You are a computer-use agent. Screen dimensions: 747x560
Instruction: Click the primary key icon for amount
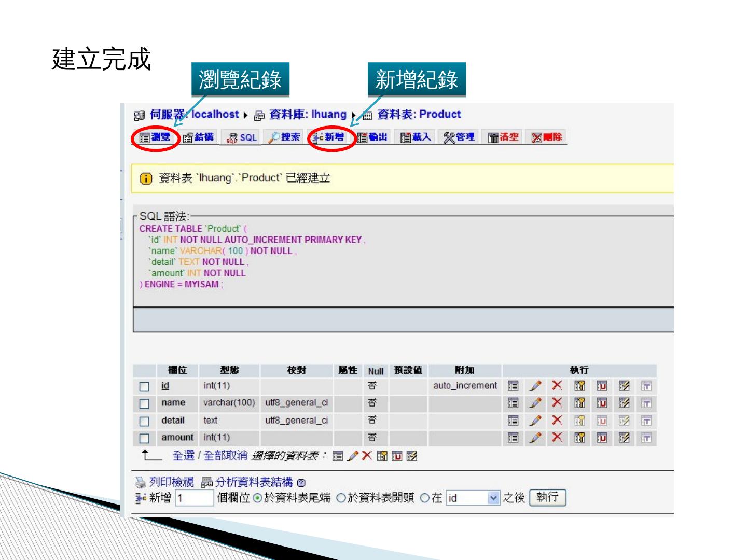[x=579, y=438]
